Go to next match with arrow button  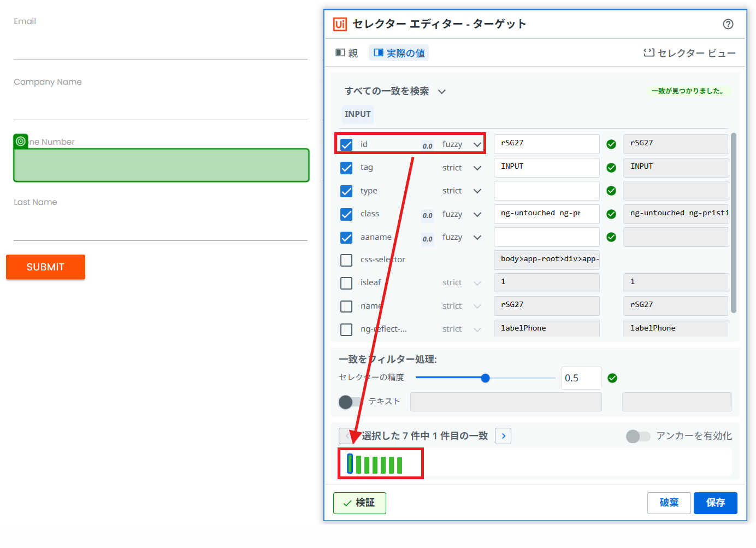pyautogui.click(x=503, y=436)
